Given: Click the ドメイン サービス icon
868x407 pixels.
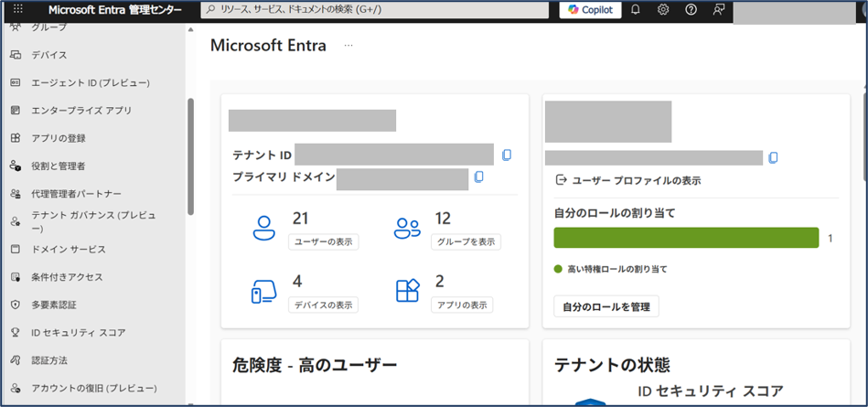Looking at the screenshot, I should tap(16, 249).
